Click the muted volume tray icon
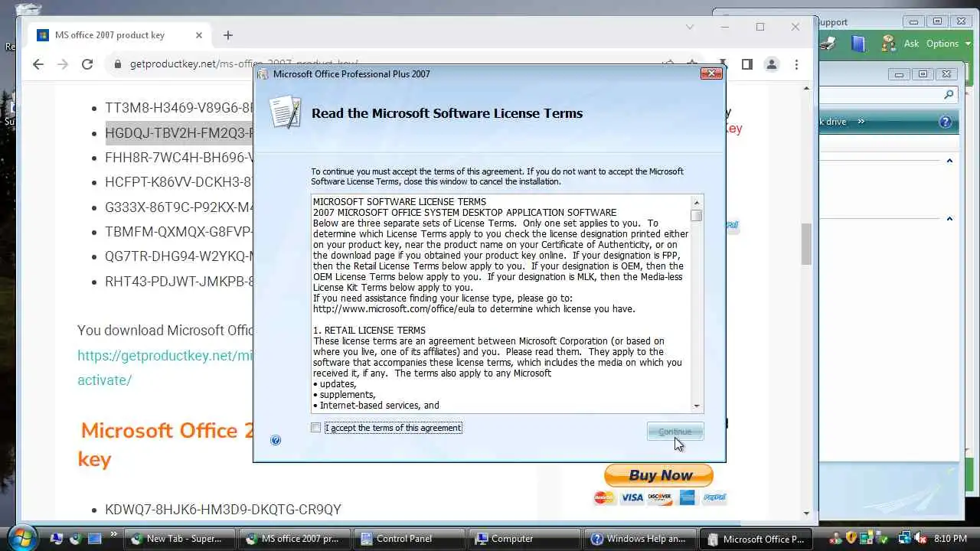This screenshot has height=551, width=980. tap(920, 539)
